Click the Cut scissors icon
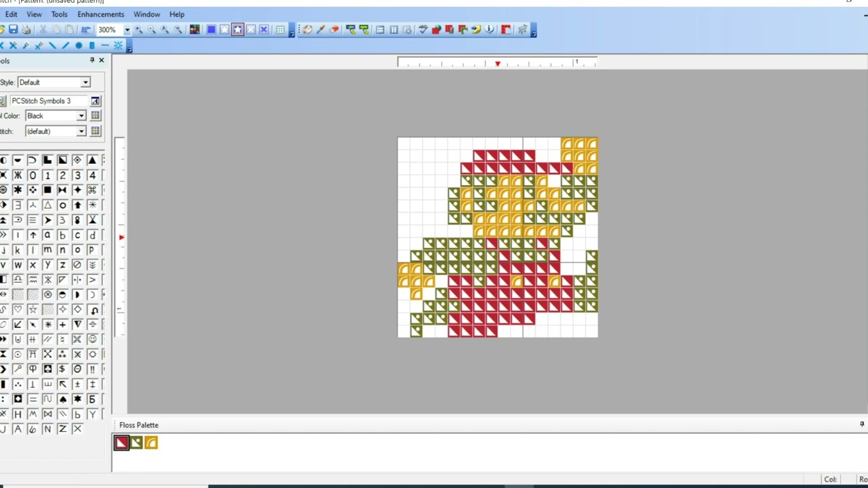Viewport: 868px width, 488px height. pos(43,30)
